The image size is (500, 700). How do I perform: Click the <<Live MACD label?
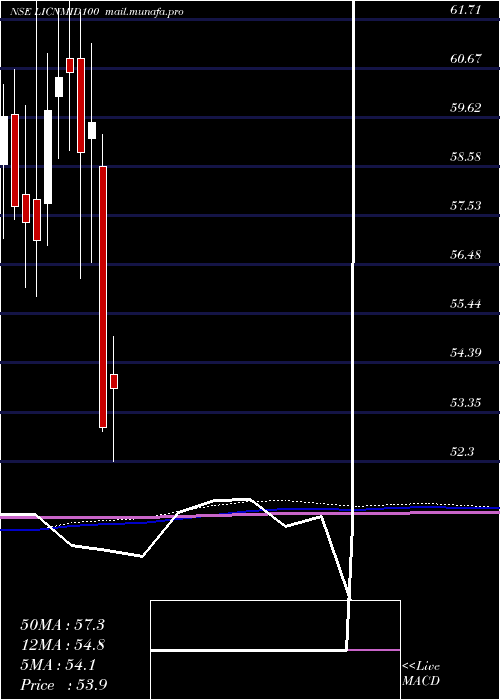click(421, 674)
